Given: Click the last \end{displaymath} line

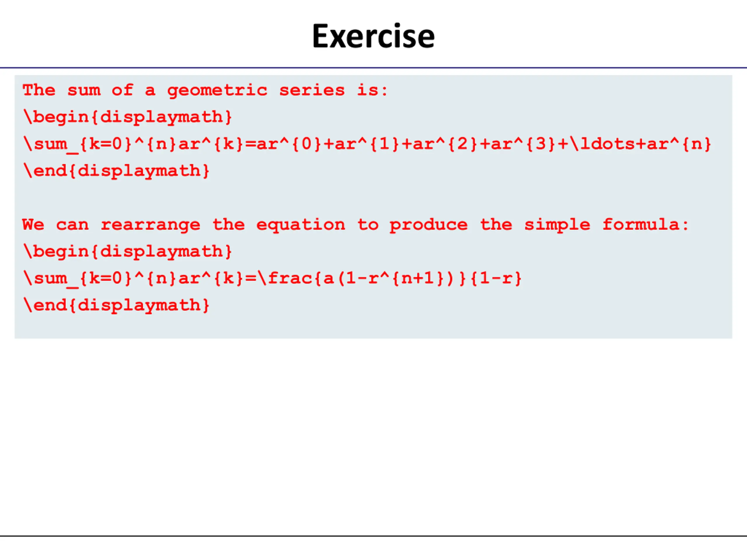Looking at the screenshot, I should click(x=116, y=305).
